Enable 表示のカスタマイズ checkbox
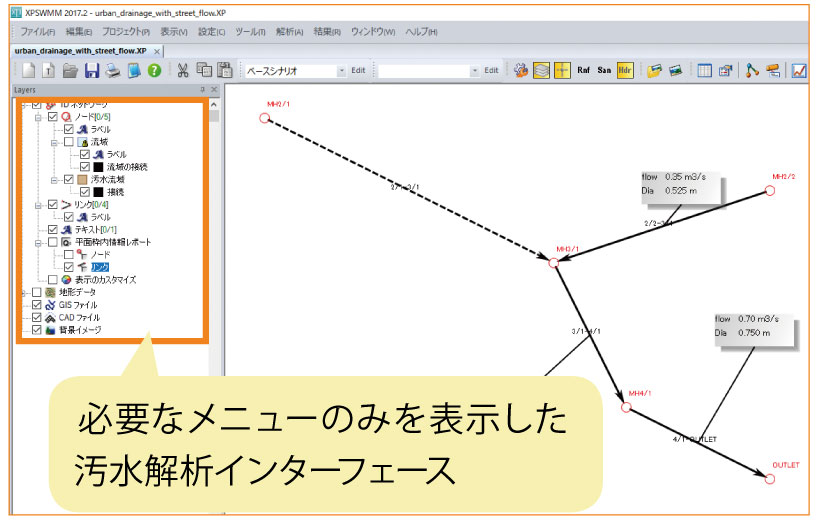 (x=53, y=280)
